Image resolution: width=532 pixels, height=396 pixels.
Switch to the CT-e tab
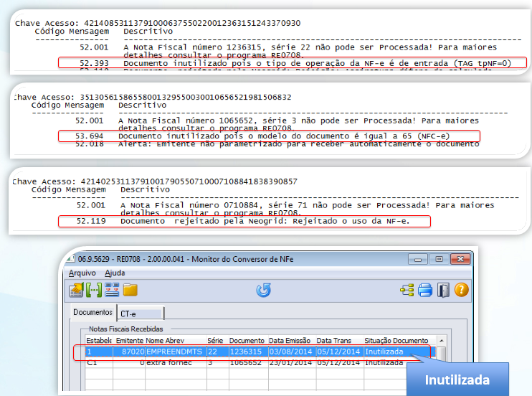coord(141,313)
